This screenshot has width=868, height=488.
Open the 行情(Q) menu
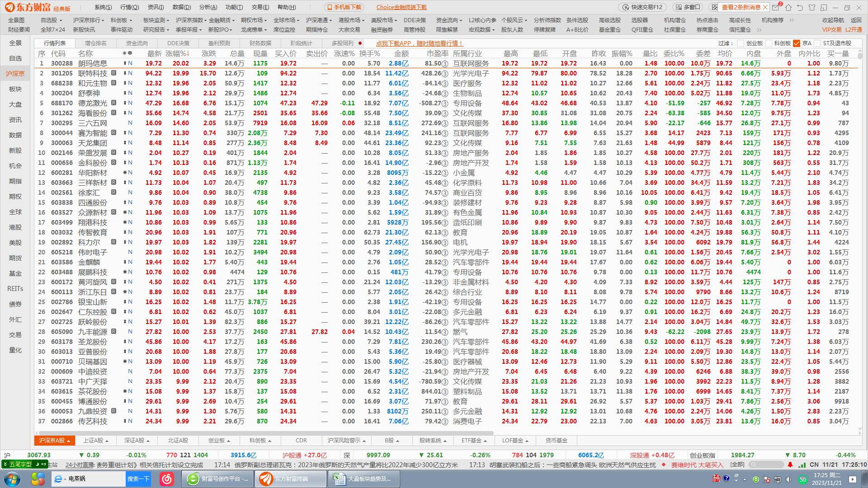click(129, 7)
